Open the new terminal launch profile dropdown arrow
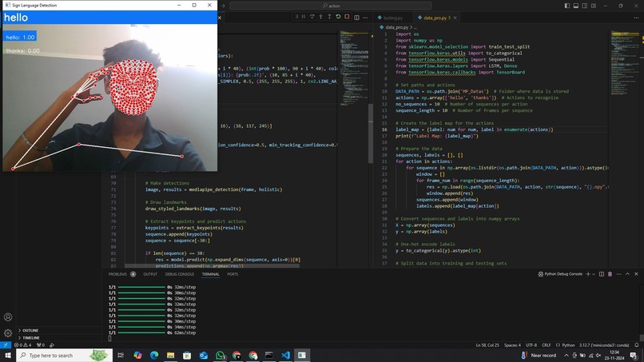 594,274
